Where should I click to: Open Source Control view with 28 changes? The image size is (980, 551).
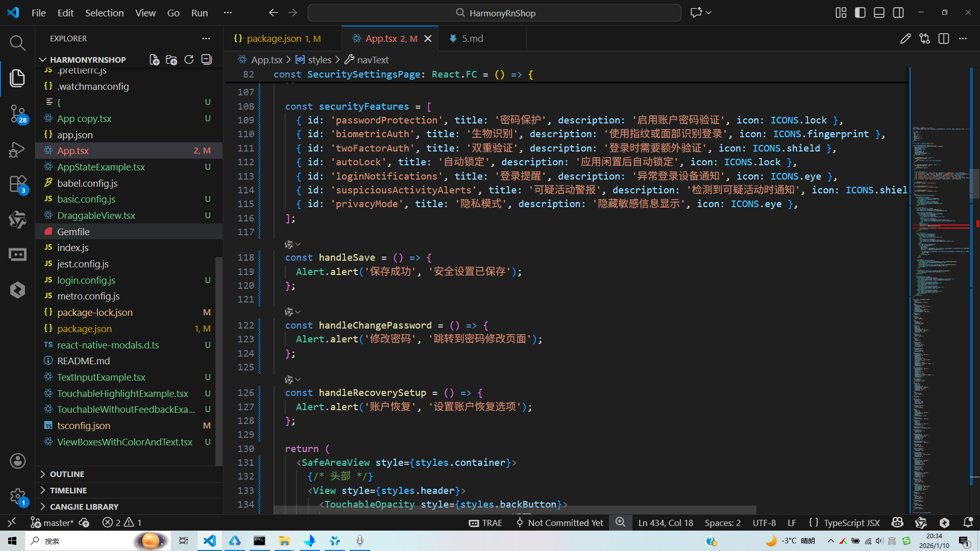(17, 113)
